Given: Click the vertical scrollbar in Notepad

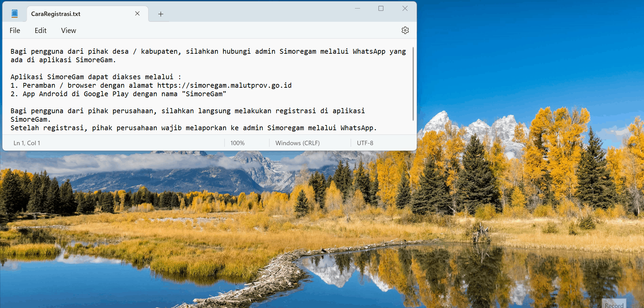Looking at the screenshot, I should [413, 84].
